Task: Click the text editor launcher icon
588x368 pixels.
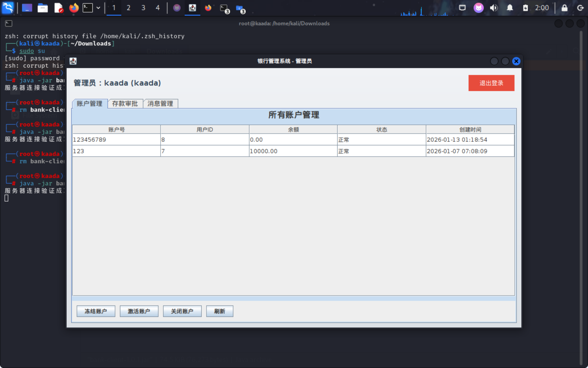Action: [58, 8]
